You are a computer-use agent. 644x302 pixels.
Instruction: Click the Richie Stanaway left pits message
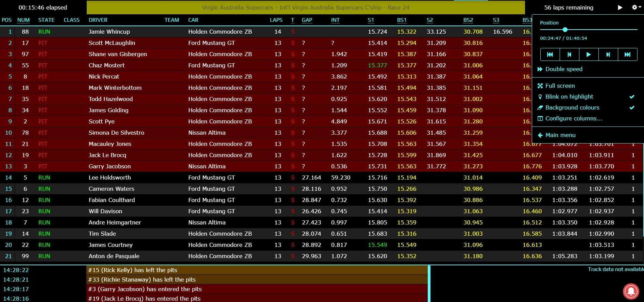(x=257, y=280)
